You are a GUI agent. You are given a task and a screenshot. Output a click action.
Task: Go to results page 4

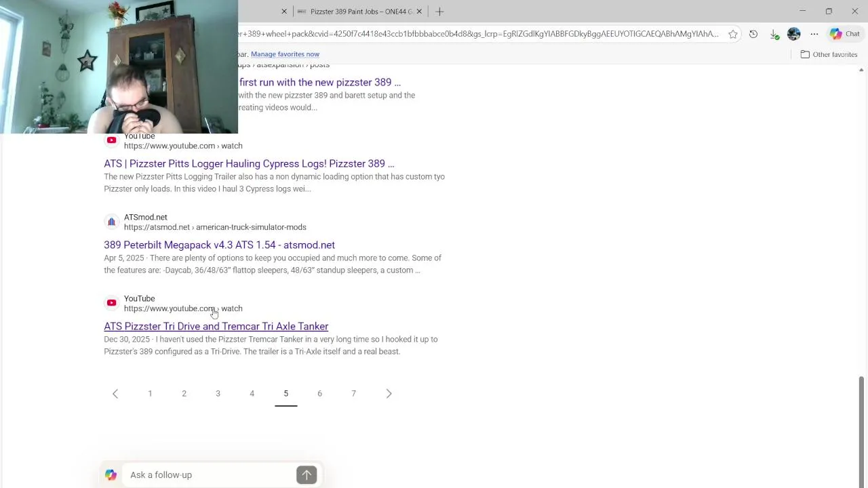[x=252, y=394]
